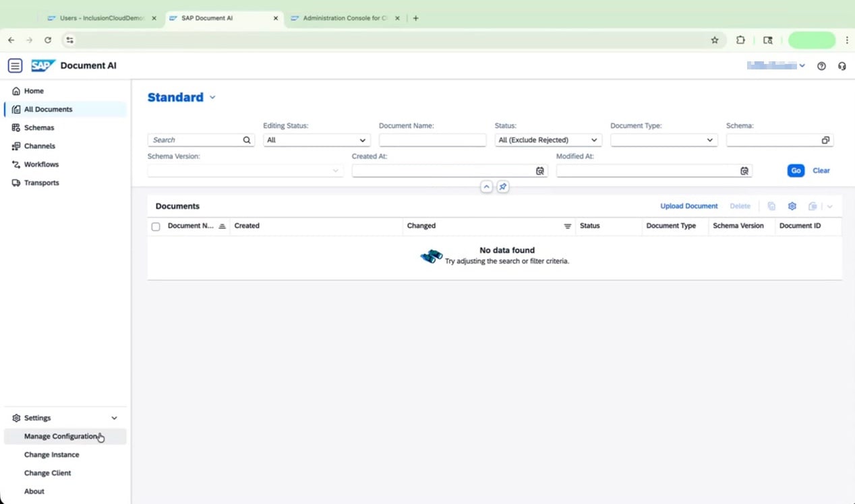Collapse the filter header chevron

coord(486,187)
